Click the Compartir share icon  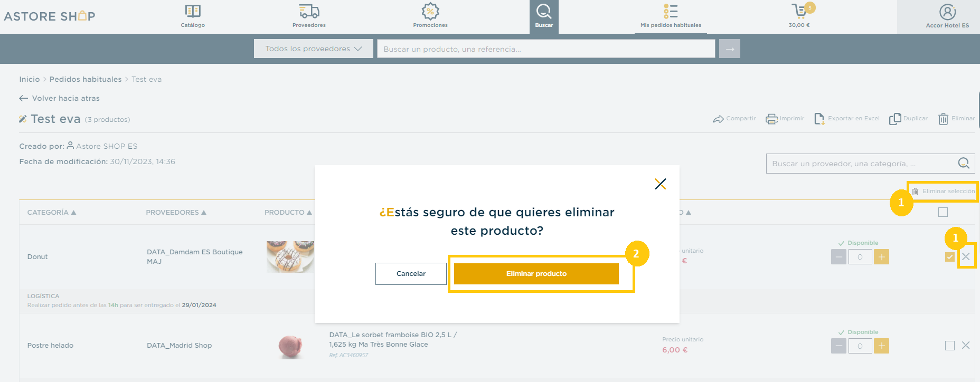718,119
